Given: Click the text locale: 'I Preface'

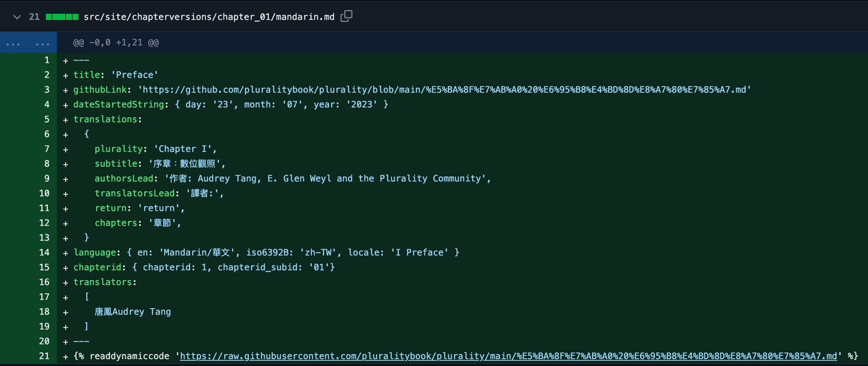Looking at the screenshot, I should click(398, 252).
